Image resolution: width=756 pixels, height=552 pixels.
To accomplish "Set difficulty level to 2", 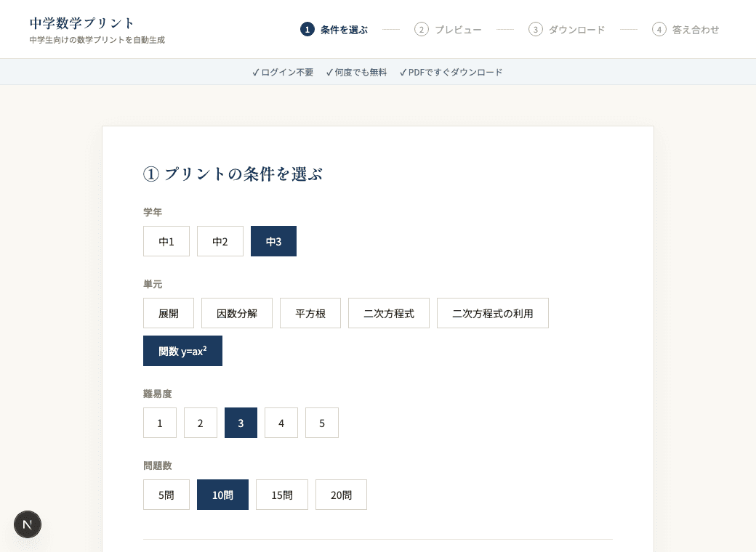I will click(200, 423).
